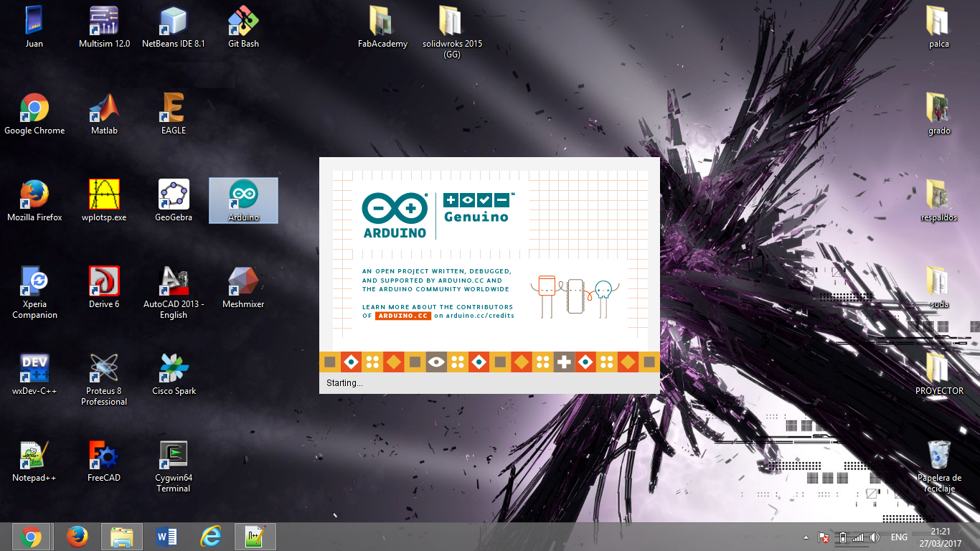Open the green notepad app in the taskbar
The height and width of the screenshot is (551, 980).
[255, 537]
